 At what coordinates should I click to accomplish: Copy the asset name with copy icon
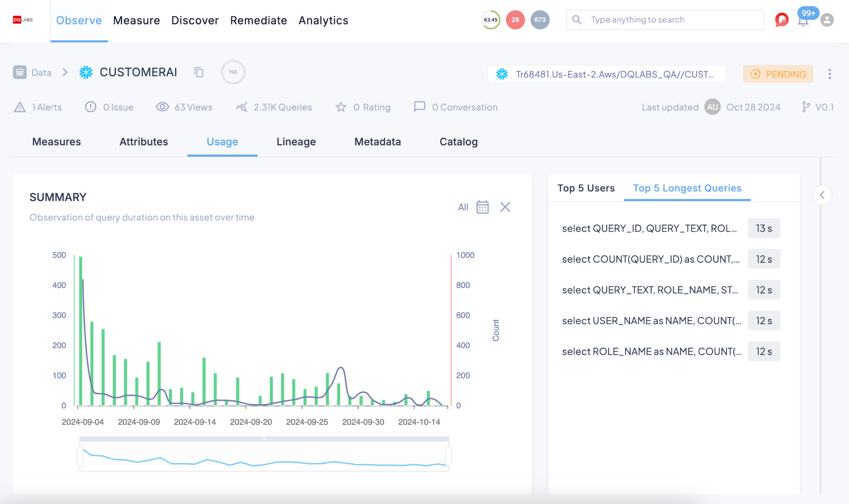[199, 72]
